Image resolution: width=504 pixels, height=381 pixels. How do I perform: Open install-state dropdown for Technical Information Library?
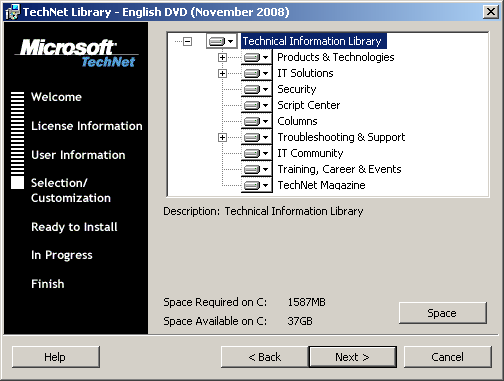[222, 41]
